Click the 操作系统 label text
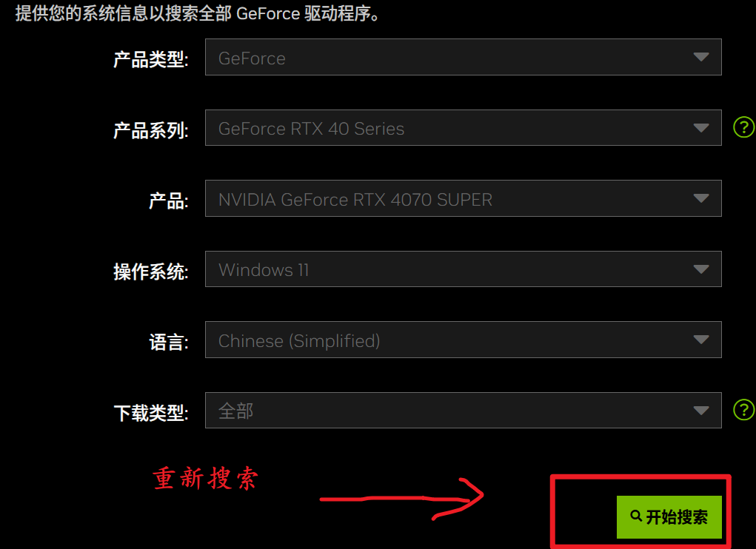Image resolution: width=756 pixels, height=549 pixels. pyautogui.click(x=151, y=272)
